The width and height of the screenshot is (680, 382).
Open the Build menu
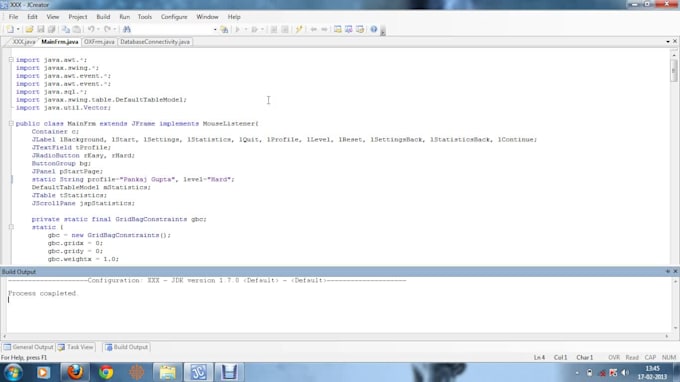(x=103, y=17)
